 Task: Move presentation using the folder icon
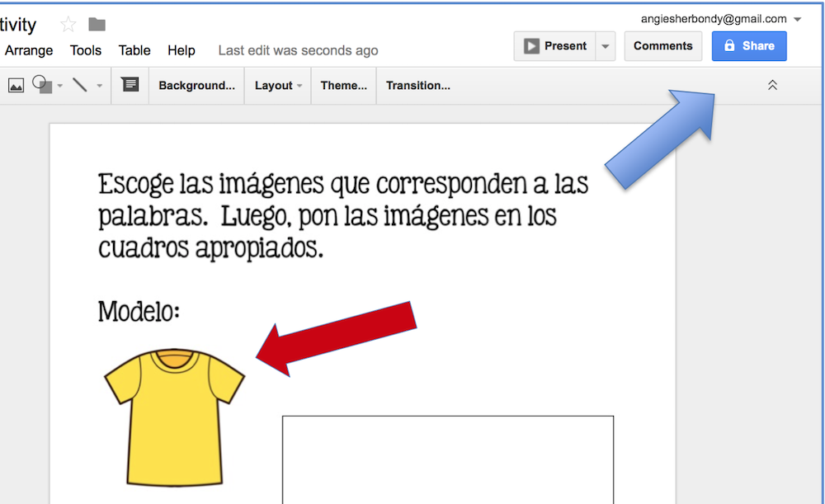97,24
